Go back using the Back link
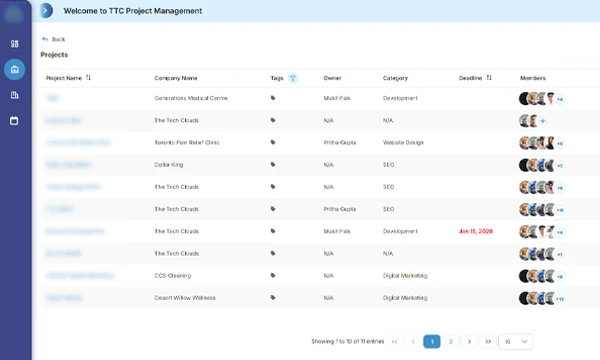 (54, 39)
